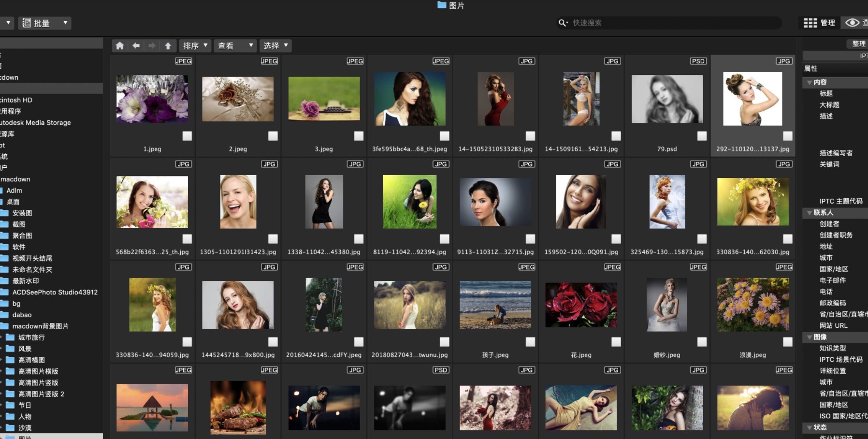Click the back arrow navigation icon

tap(136, 45)
